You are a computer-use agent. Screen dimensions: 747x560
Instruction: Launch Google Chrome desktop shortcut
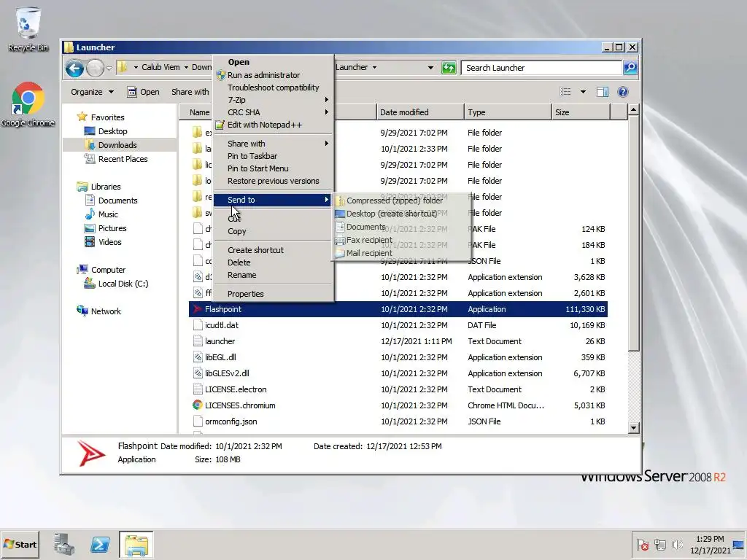[x=28, y=104]
